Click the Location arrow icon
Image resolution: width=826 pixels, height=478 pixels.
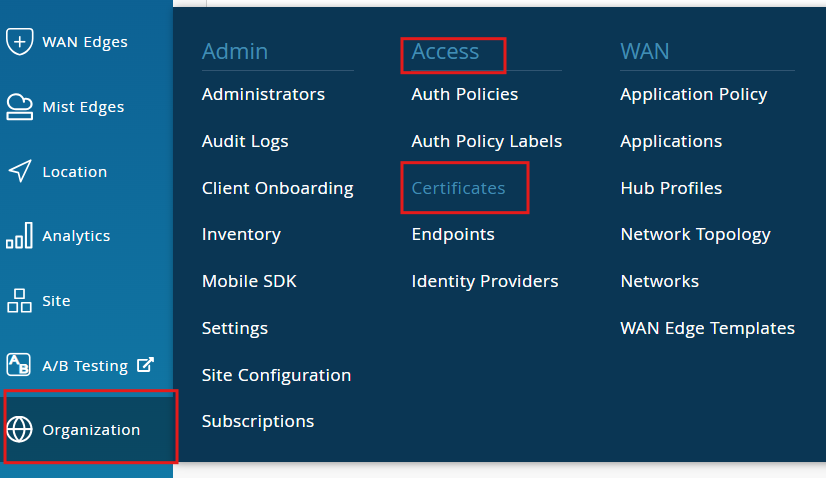20,171
